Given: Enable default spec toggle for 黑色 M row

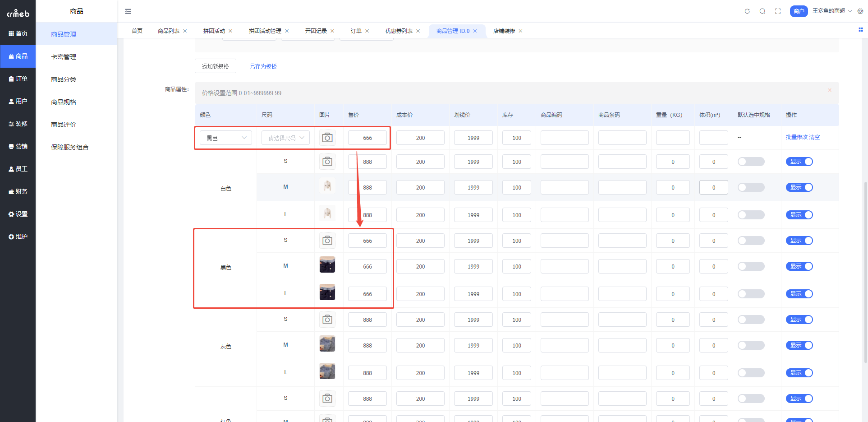Looking at the screenshot, I should coord(751,266).
